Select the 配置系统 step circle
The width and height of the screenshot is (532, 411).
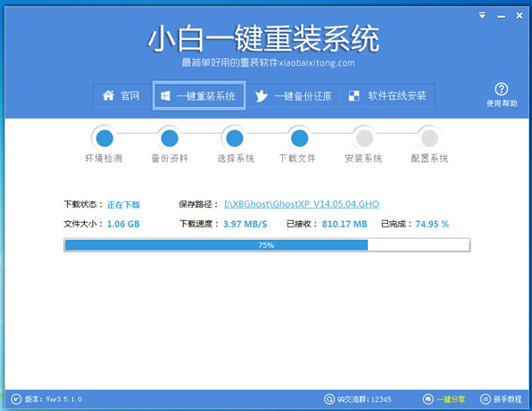(429, 138)
